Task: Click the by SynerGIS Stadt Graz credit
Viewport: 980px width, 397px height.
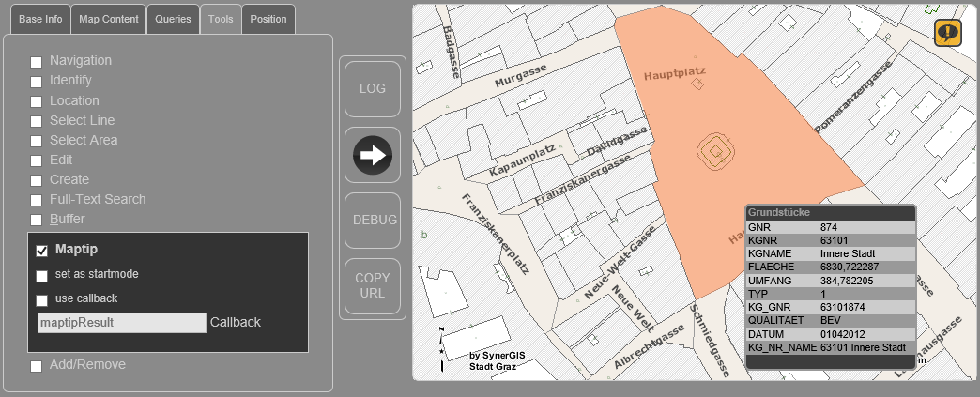Action: (498, 360)
